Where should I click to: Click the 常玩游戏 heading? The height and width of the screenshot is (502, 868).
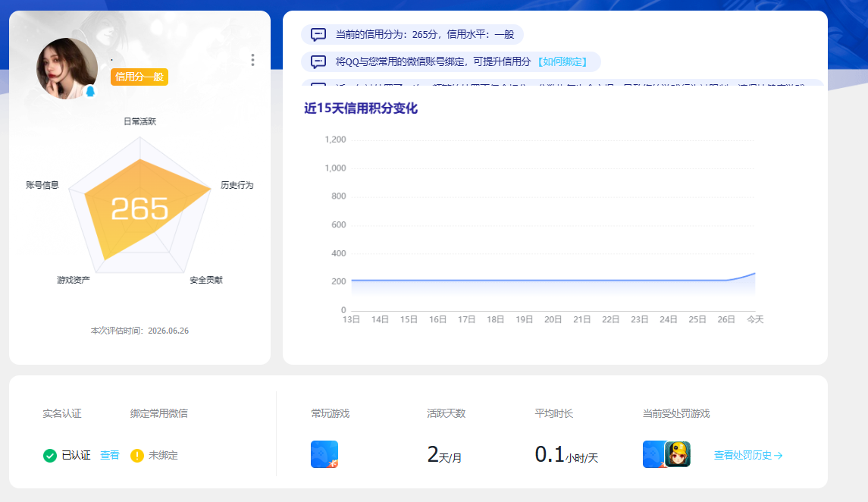(x=330, y=413)
